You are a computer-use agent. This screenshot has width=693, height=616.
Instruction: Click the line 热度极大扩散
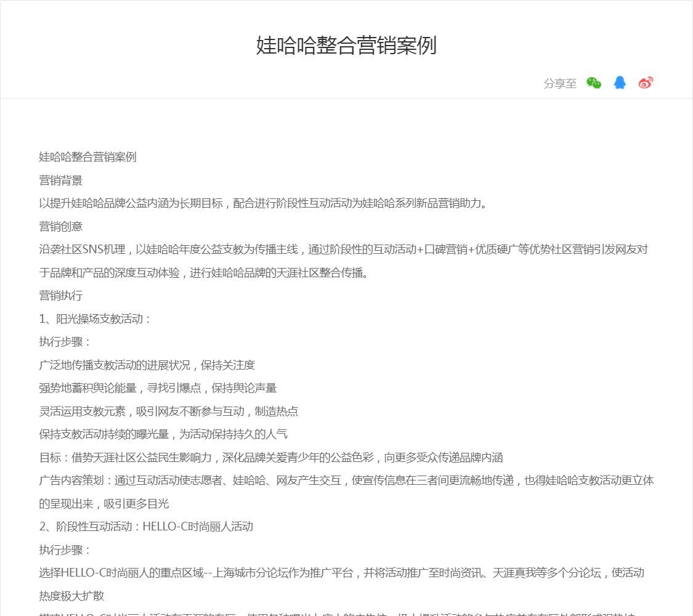point(71,596)
